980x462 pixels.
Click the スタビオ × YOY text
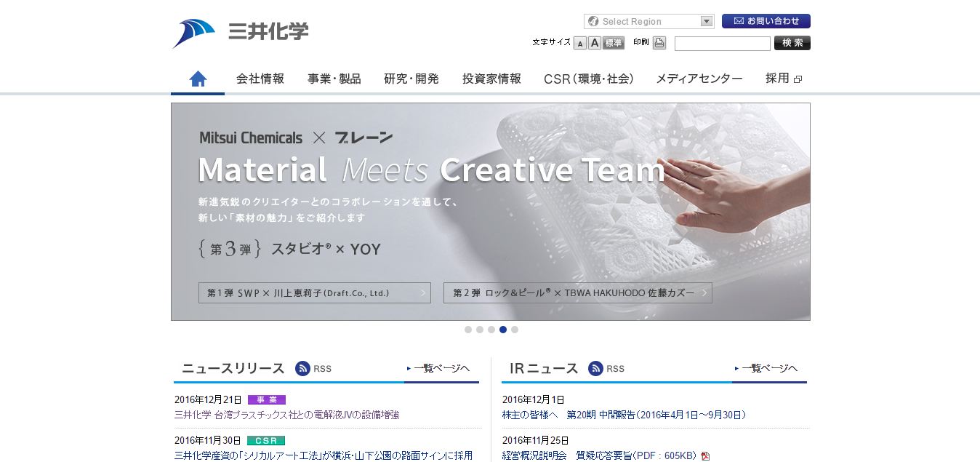pyautogui.click(x=326, y=249)
